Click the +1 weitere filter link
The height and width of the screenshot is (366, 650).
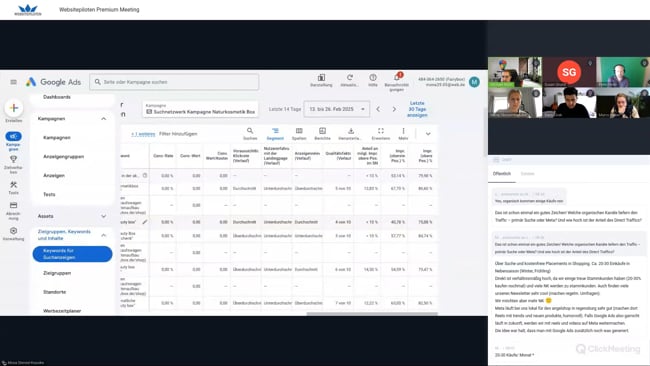(x=143, y=134)
